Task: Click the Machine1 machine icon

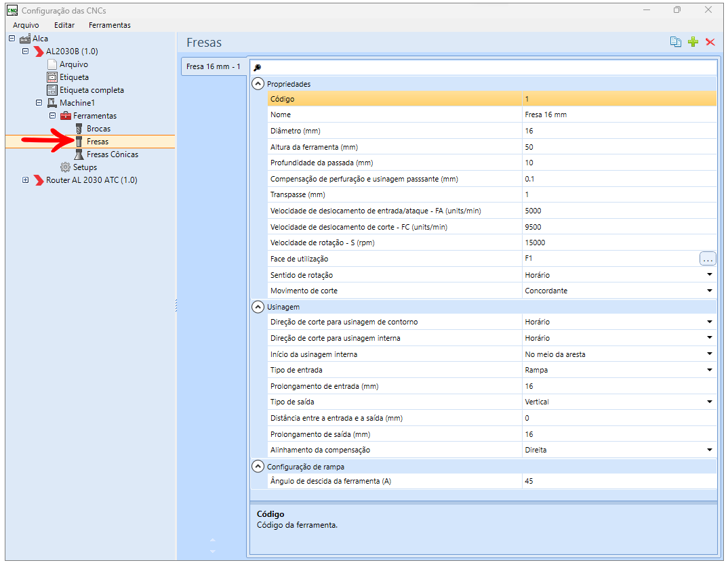Action: point(52,103)
